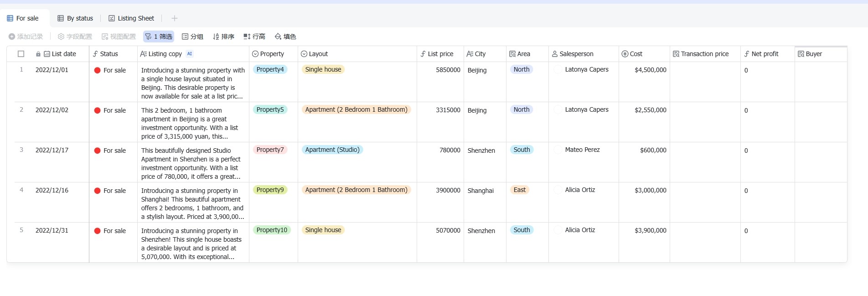The image size is (868, 296).
Task: Switch to the By status tab
Action: (75, 18)
